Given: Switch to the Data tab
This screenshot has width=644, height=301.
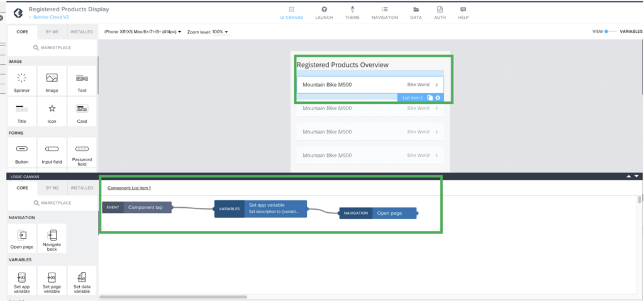Looking at the screenshot, I should click(416, 13).
